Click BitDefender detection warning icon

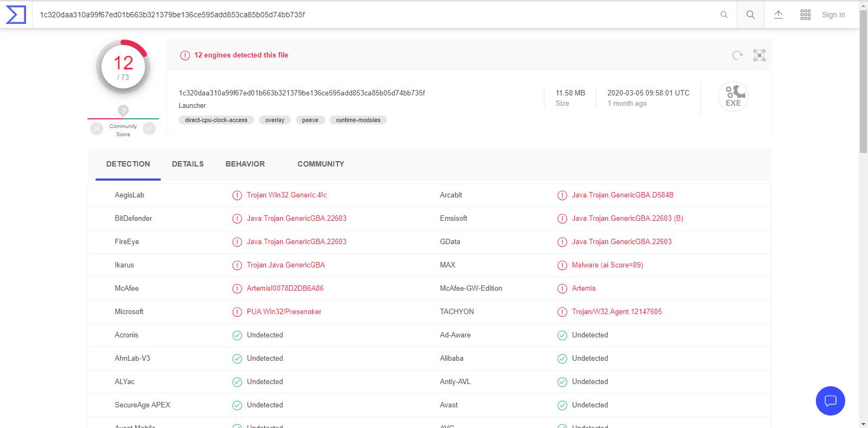tap(237, 219)
